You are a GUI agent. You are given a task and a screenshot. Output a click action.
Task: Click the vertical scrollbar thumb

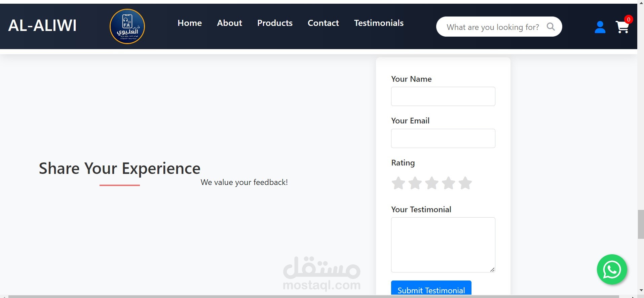(641, 224)
